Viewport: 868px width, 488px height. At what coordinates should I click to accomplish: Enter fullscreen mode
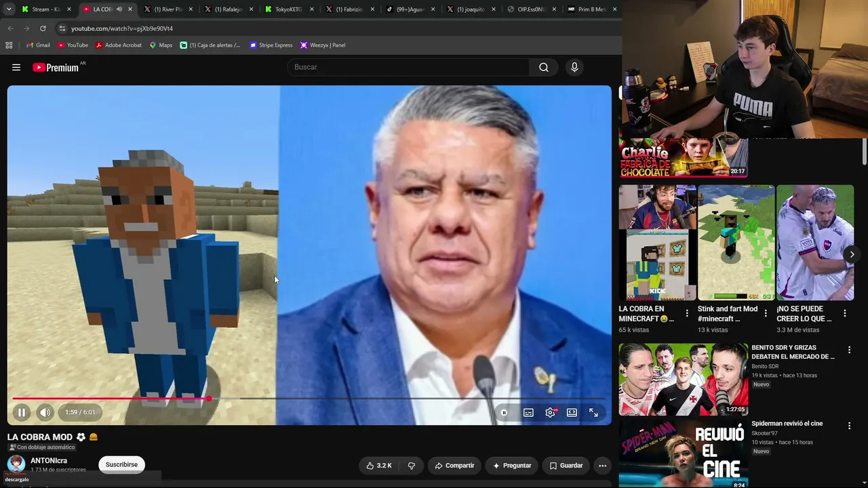click(x=593, y=412)
